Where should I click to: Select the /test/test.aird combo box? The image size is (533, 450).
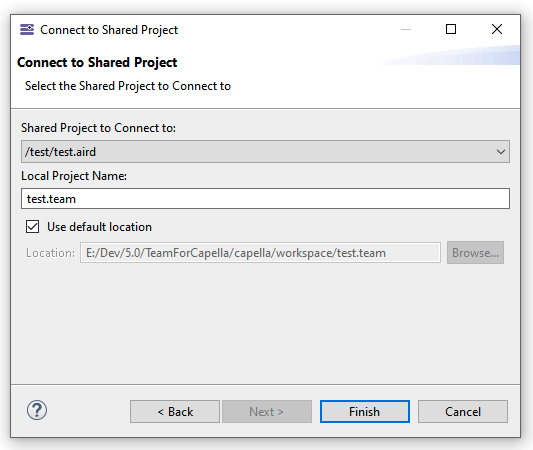[x=265, y=152]
